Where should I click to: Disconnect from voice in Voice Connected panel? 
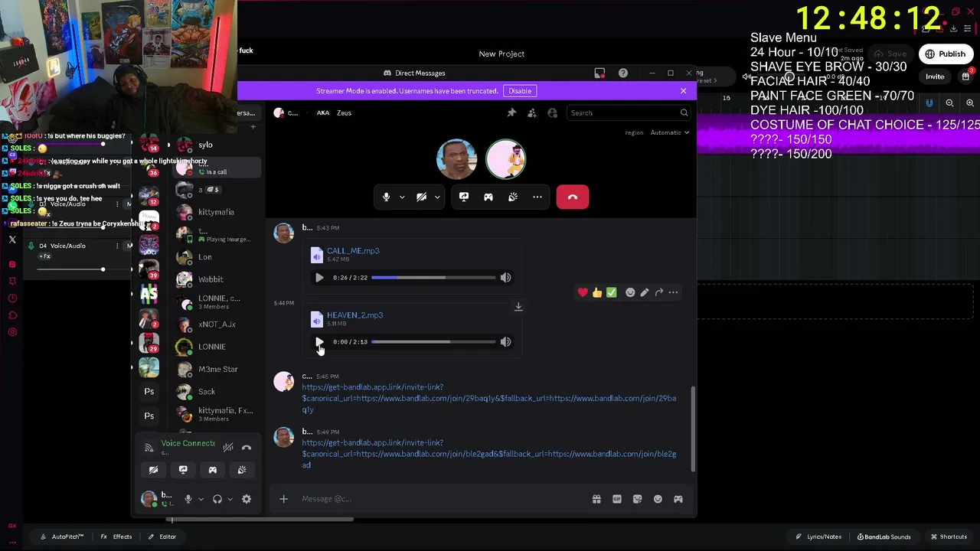point(247,447)
